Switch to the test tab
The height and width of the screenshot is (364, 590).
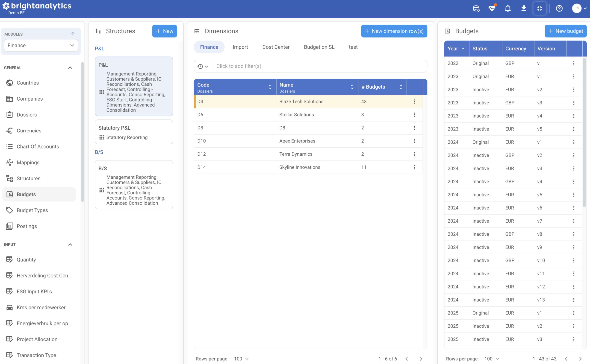353,47
